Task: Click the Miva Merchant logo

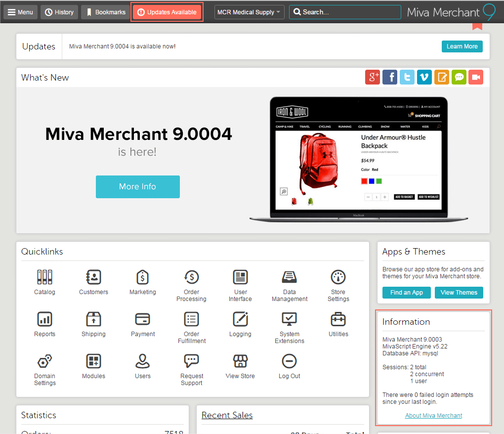Action: tap(451, 12)
